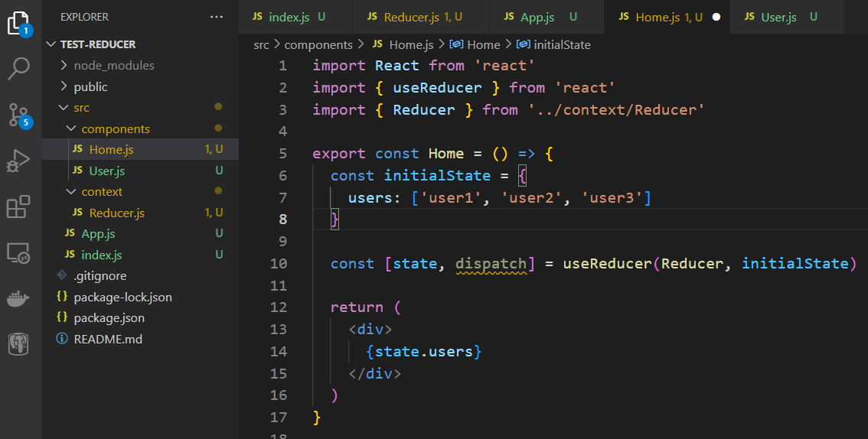Screen dimensions: 868x439
Task: Click the initialState symbol breadcrumb
Action: pos(563,45)
